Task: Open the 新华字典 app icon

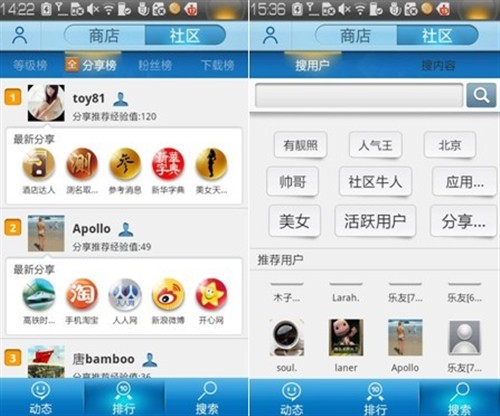Action: [x=168, y=165]
